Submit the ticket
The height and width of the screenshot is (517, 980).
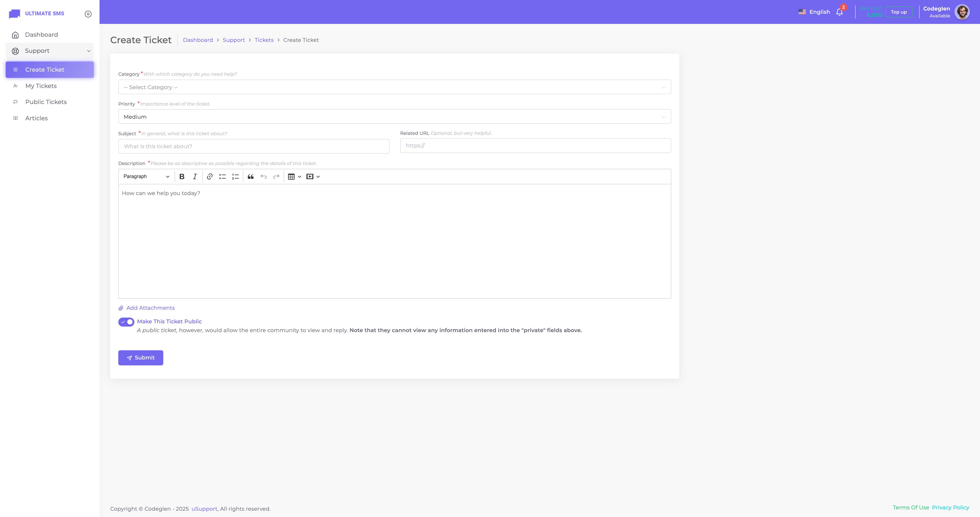[x=140, y=358]
